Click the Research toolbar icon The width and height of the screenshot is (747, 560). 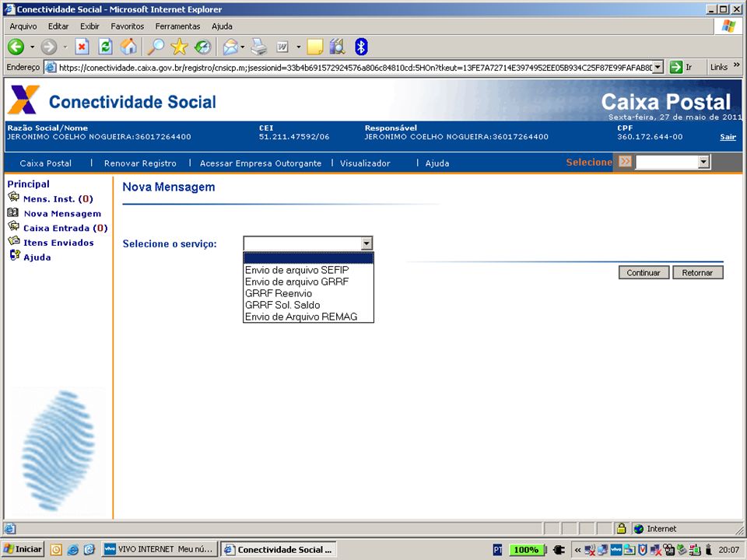click(x=337, y=47)
